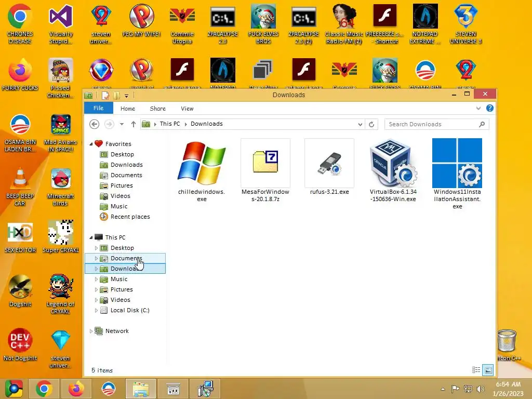
Task: Open Firefox from the taskbar
Action: (76, 389)
